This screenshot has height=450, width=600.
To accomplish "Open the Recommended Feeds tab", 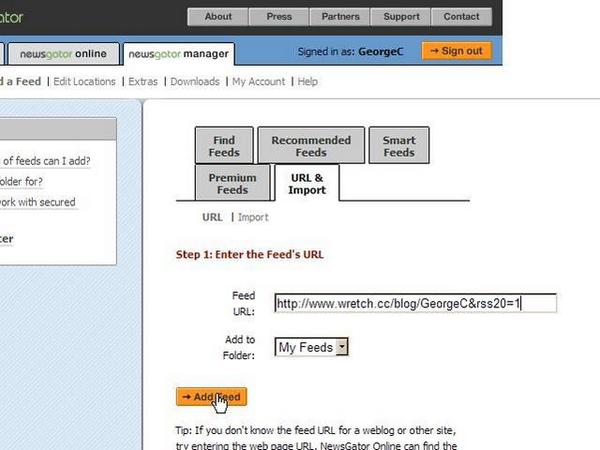I will coord(311,146).
